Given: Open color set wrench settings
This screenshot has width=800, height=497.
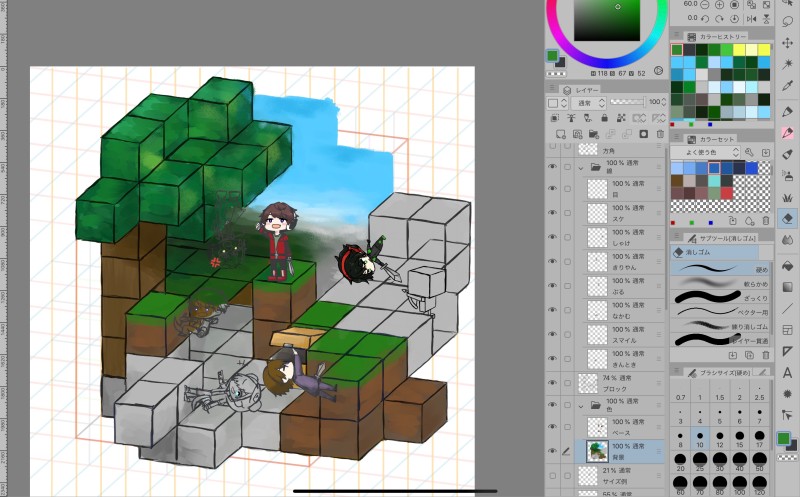Looking at the screenshot, I should pyautogui.click(x=749, y=152).
